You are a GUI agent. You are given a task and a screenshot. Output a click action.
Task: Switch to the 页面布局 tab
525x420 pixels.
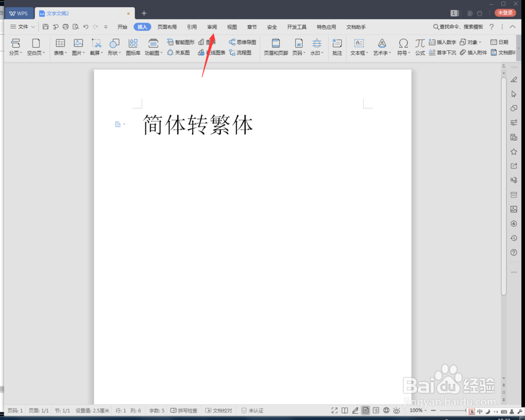(x=167, y=27)
